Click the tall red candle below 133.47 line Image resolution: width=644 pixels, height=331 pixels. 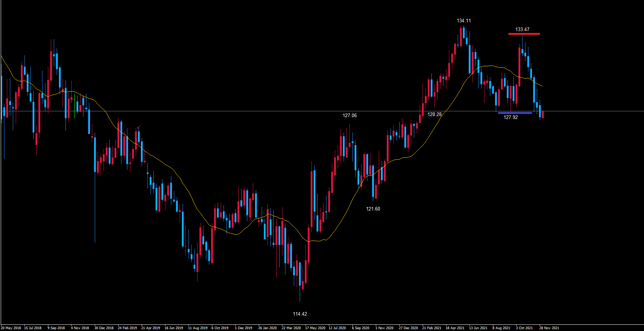[x=519, y=67]
